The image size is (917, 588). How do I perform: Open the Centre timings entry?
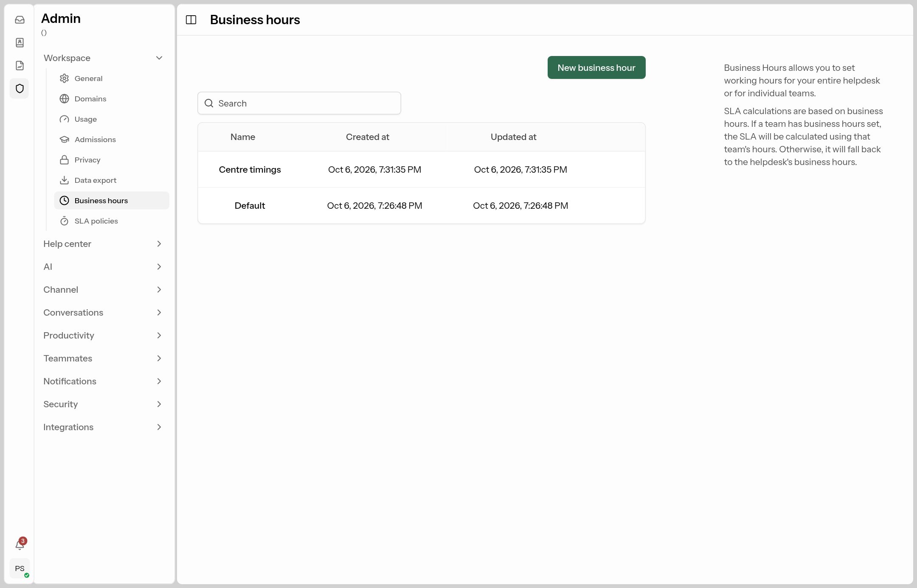(250, 169)
